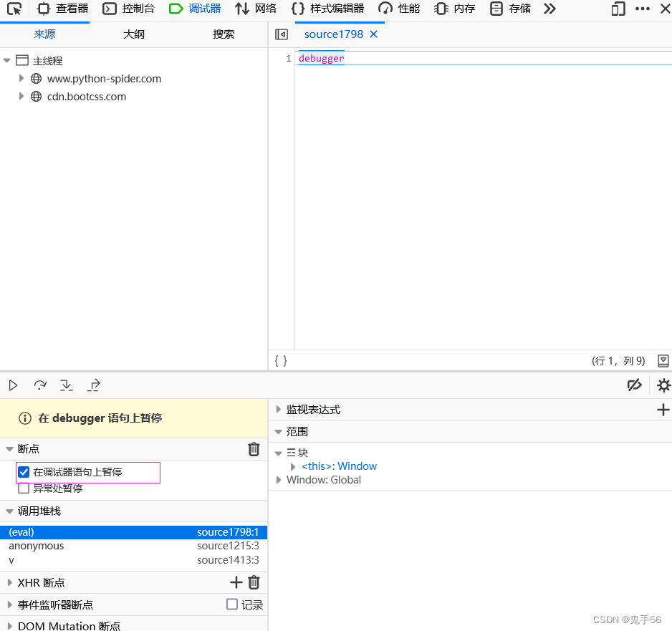The width and height of the screenshot is (672, 631).
Task: Enable 异常处暂停 checkbox
Action: click(22, 488)
